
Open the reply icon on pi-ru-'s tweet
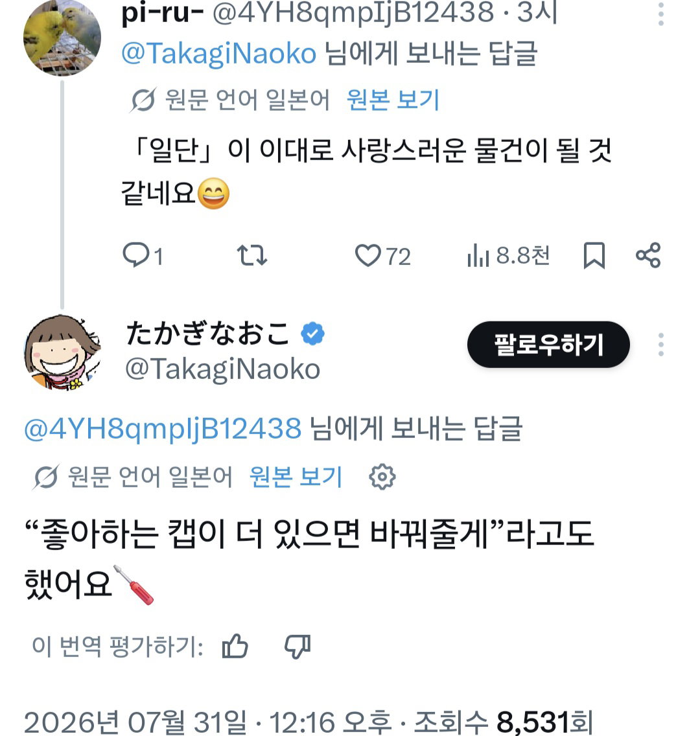[x=135, y=255]
